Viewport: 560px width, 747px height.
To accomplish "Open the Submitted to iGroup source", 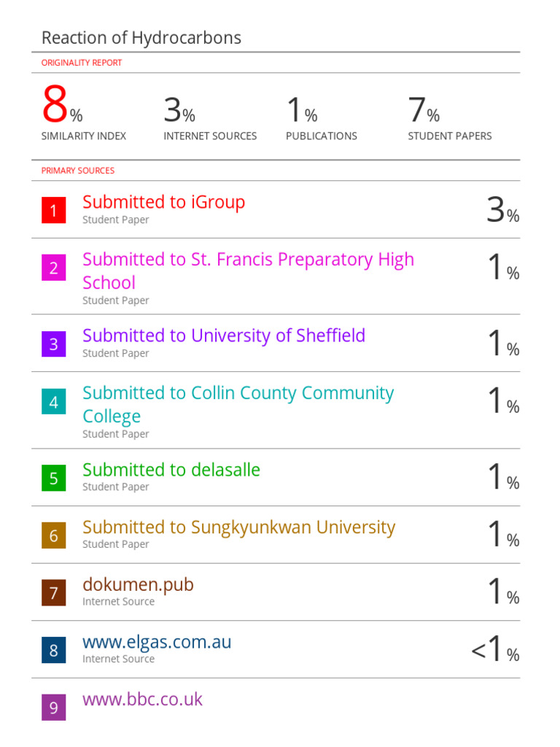I will coord(163,202).
